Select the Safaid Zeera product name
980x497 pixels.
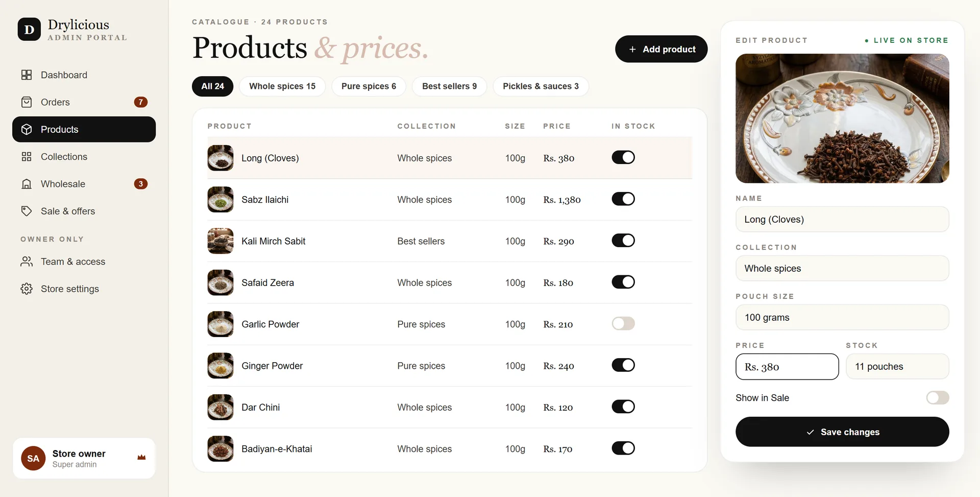pyautogui.click(x=267, y=282)
